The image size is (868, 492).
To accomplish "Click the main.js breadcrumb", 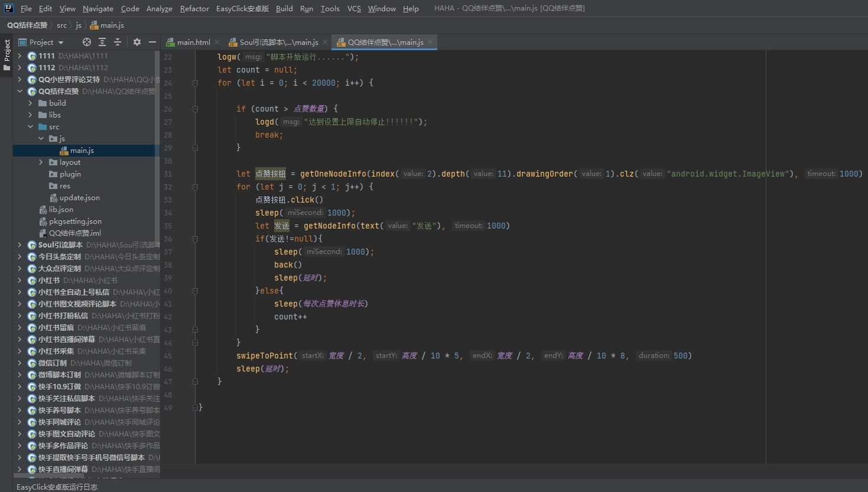I will pyautogui.click(x=107, y=25).
